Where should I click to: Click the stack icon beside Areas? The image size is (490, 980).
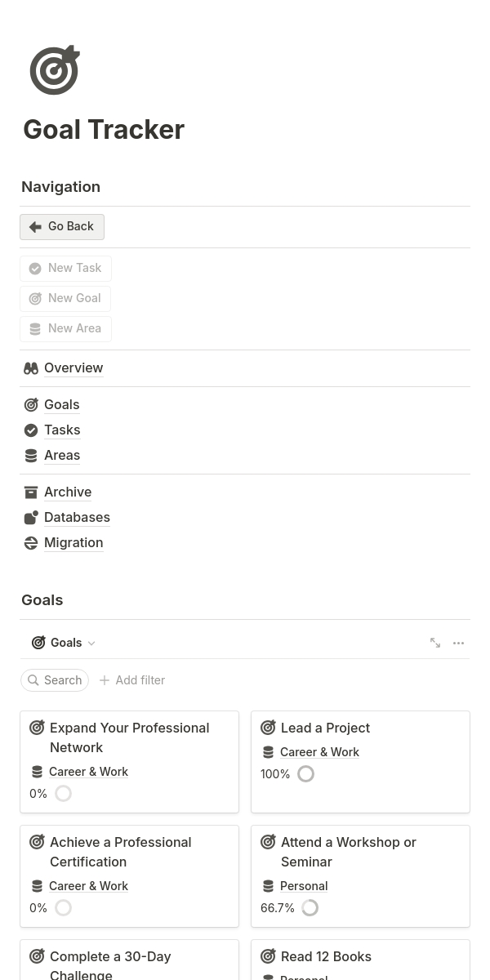pos(31,456)
